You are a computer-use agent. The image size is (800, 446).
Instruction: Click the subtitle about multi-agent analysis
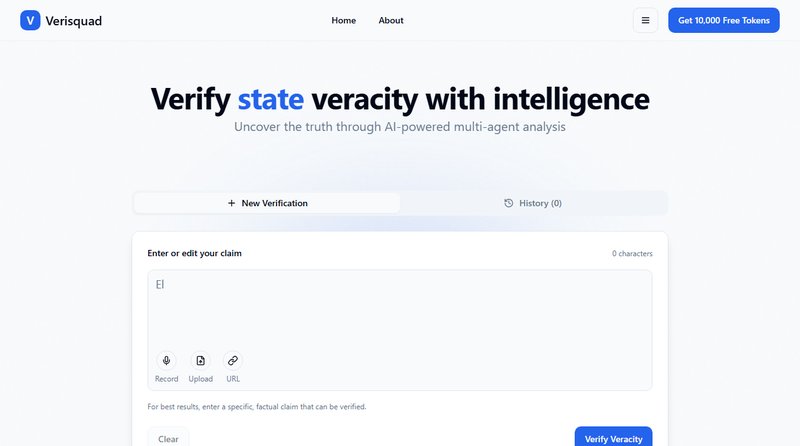pyautogui.click(x=400, y=127)
